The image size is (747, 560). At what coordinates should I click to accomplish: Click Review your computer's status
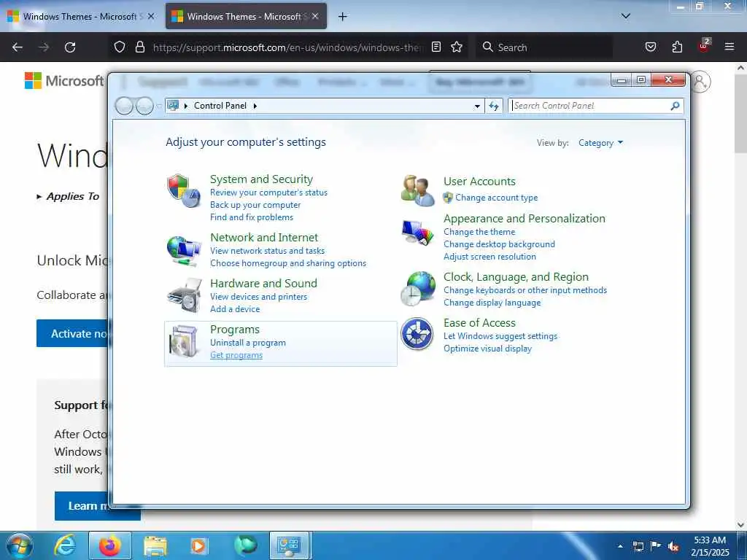[268, 192]
